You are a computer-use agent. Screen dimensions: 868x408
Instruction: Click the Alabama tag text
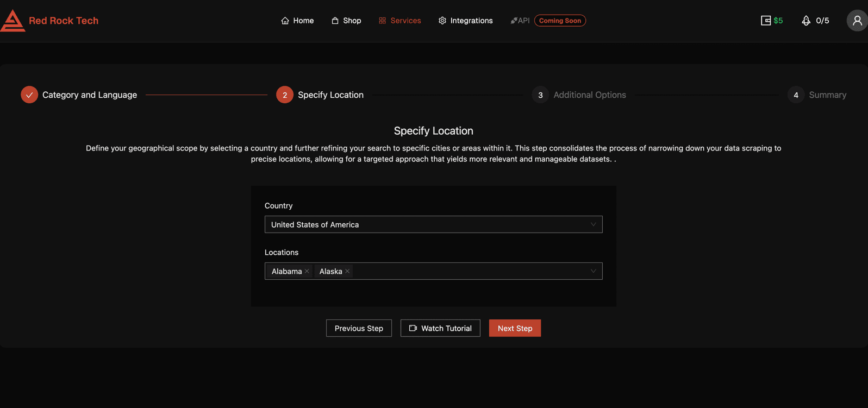(x=286, y=271)
